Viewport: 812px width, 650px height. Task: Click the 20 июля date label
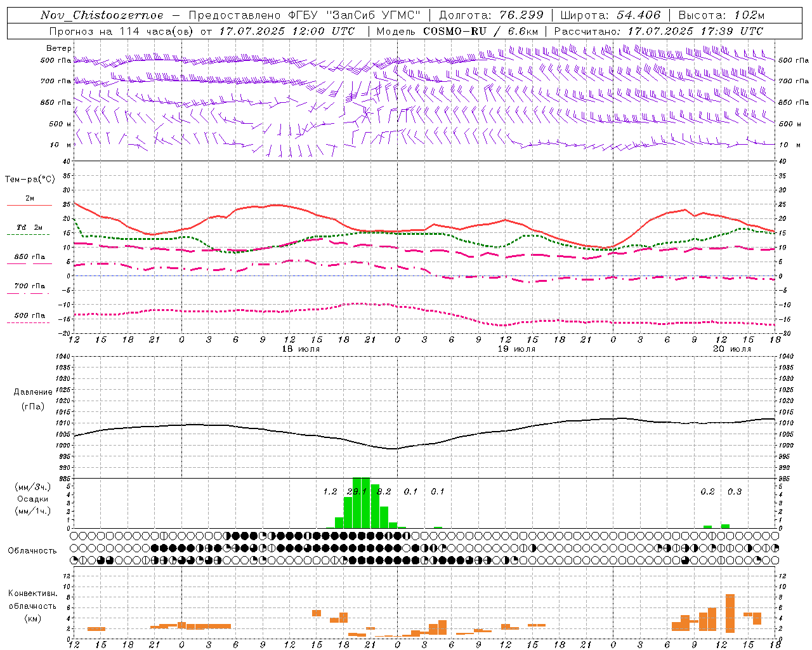point(733,349)
